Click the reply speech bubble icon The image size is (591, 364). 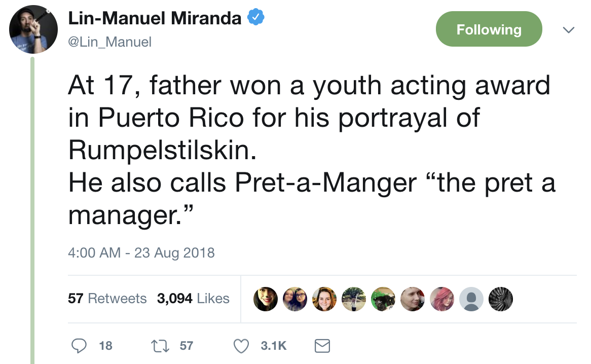coord(79,346)
